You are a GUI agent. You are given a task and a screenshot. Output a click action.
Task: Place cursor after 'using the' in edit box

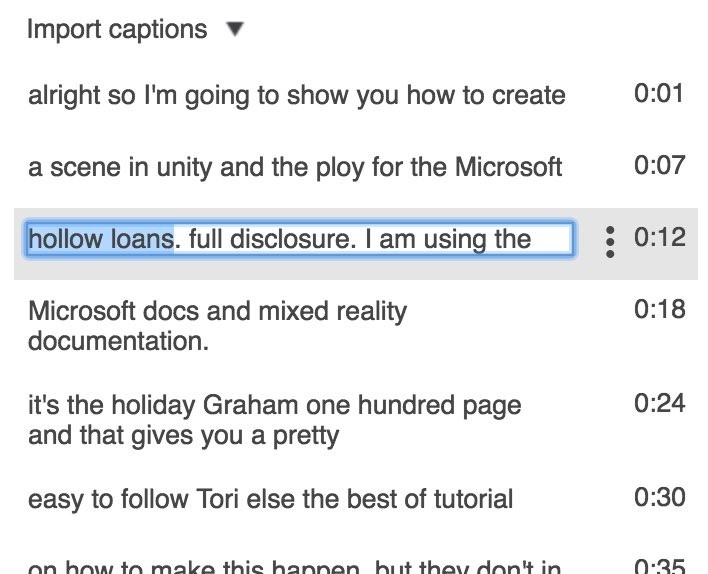[x=550, y=240]
